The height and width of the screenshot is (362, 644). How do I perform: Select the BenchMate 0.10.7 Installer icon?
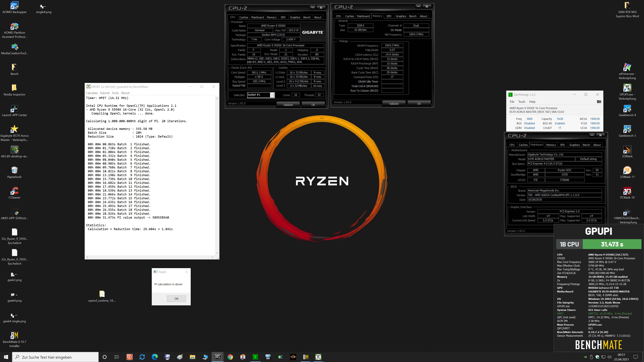click(x=14, y=339)
